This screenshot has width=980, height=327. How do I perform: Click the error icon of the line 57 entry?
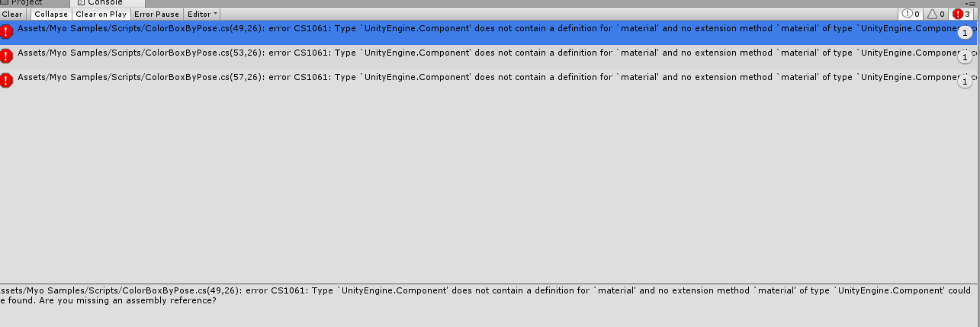click(x=7, y=80)
